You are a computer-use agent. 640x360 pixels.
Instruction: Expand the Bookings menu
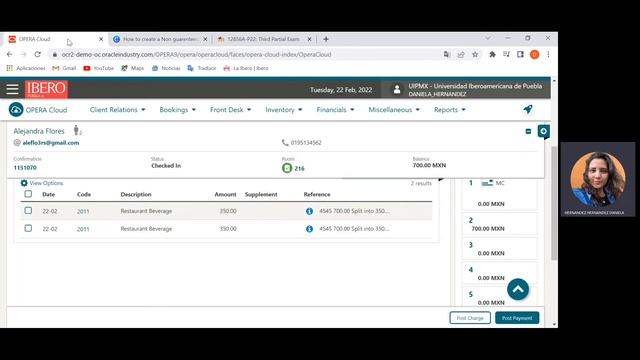pos(178,109)
